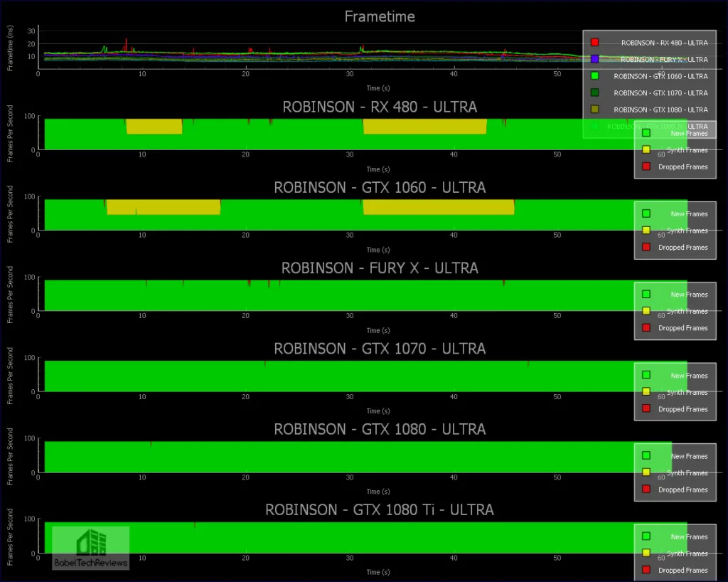Click the 'ROBINSON - RX 480 - ULTRA' chart title
The height and width of the screenshot is (582, 728).
tap(380, 107)
